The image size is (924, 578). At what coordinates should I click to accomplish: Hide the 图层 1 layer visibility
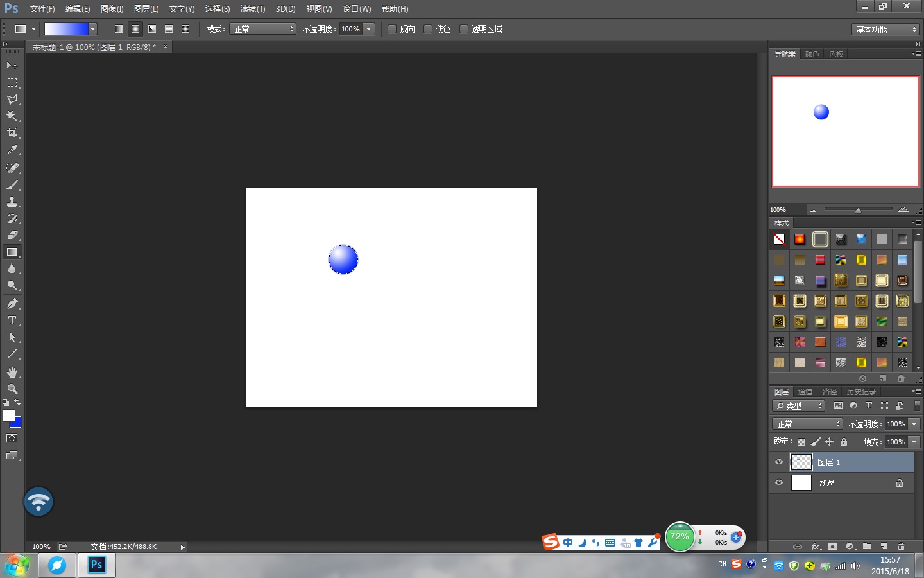tap(779, 462)
